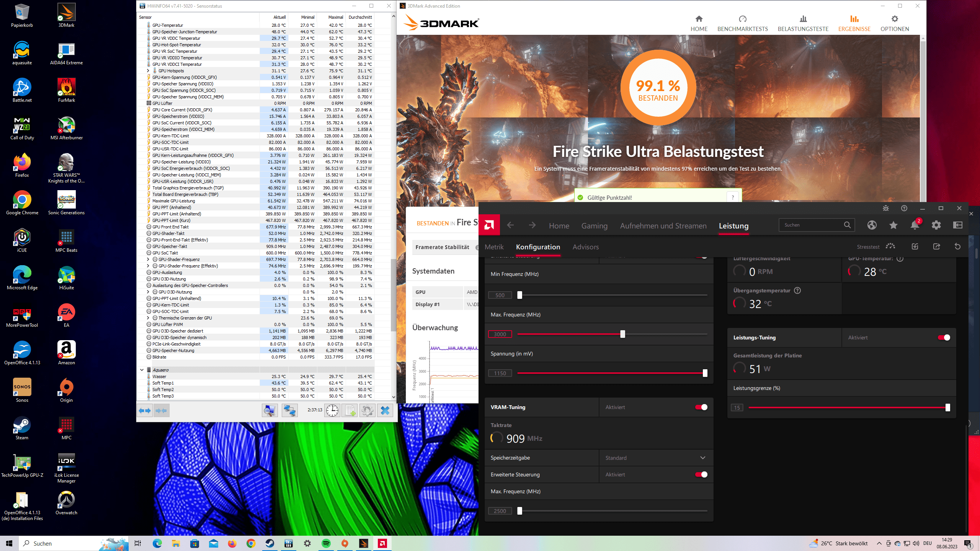This screenshot has height=551, width=980.
Task: Switch to AMD Metrik subtab
Action: (494, 247)
